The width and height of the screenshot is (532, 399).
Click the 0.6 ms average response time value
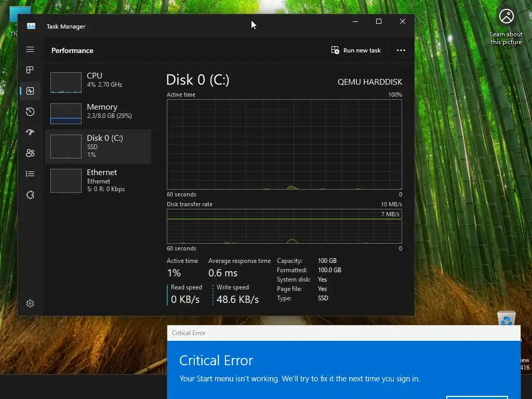pos(223,273)
